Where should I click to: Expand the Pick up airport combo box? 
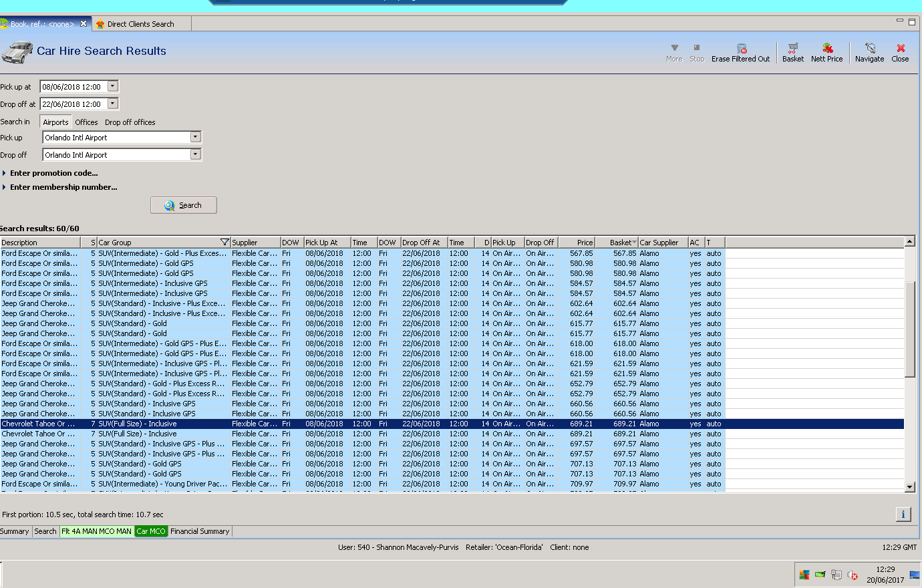click(x=195, y=137)
